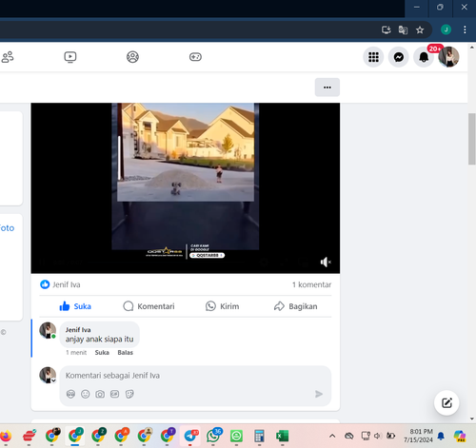Click the 1 menit comment timestamp

76,353
